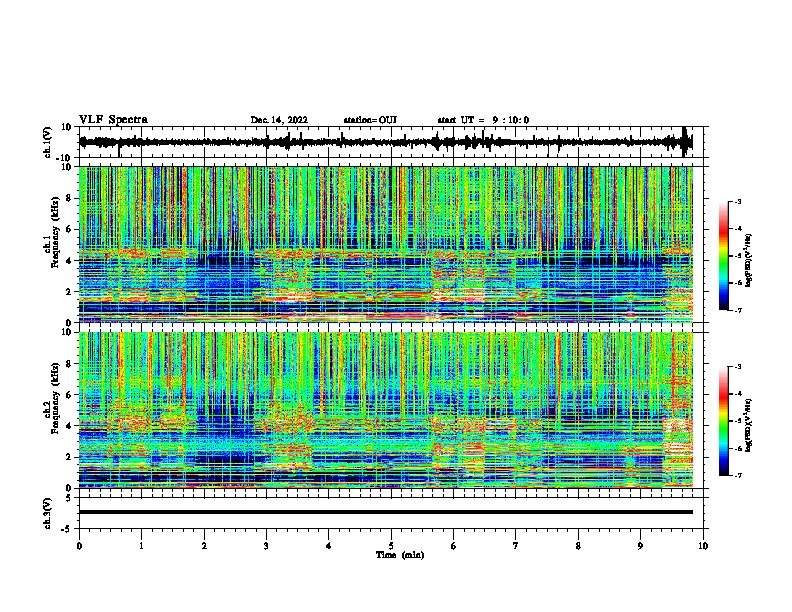
Task: Click the time axis tick label 5
Action: click(391, 546)
